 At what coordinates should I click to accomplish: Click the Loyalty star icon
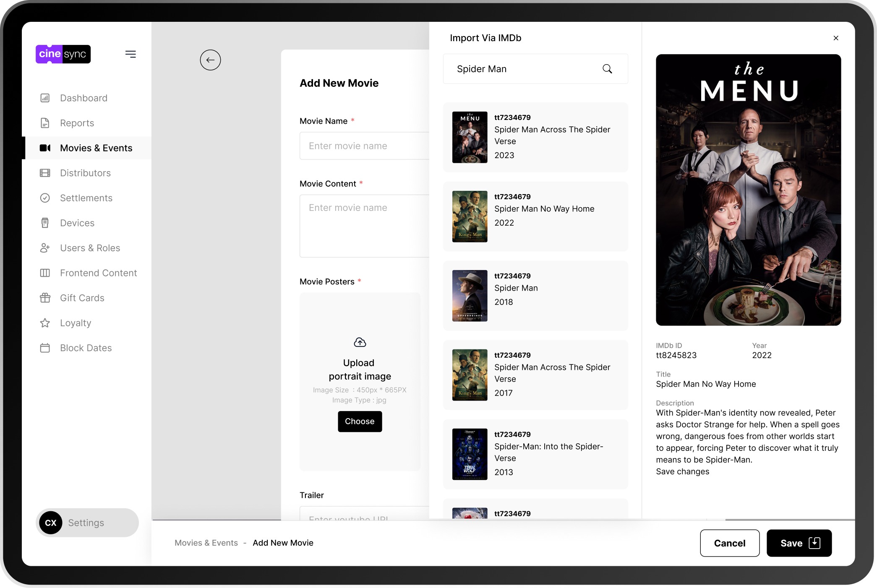pyautogui.click(x=45, y=323)
